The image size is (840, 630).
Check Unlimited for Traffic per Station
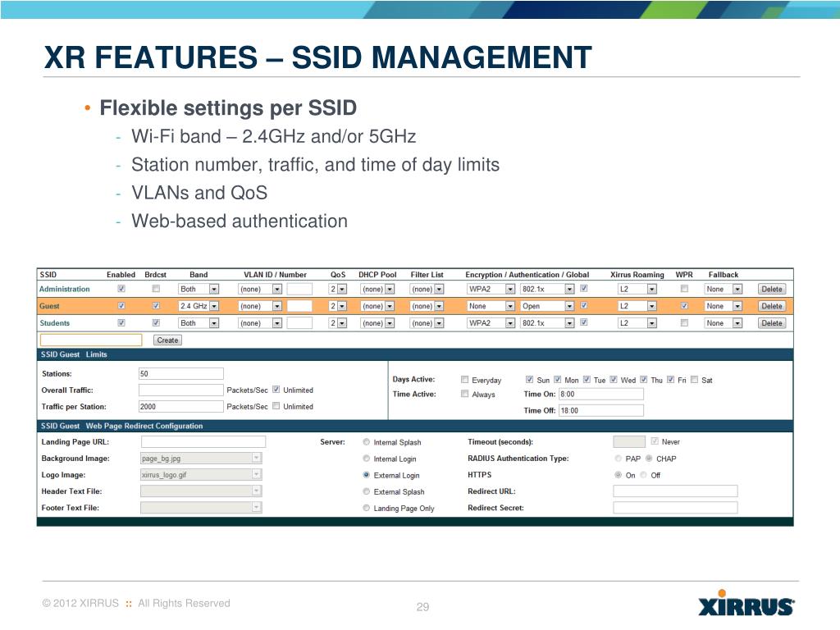tap(276, 405)
